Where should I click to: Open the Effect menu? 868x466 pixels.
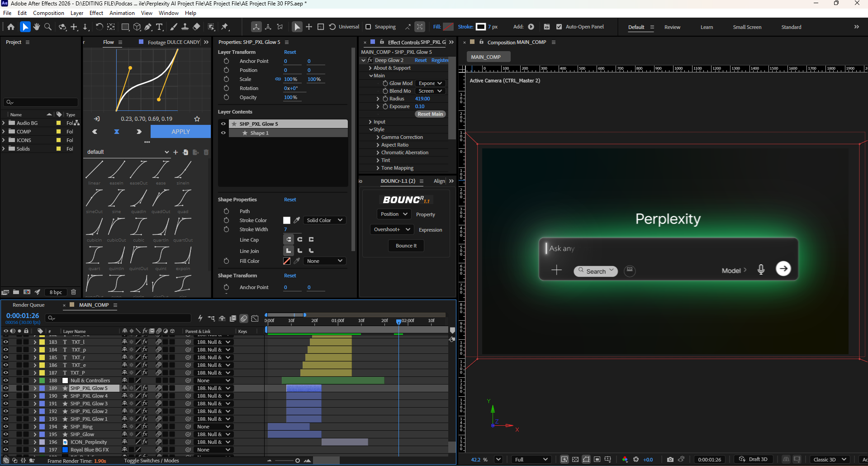coord(96,13)
